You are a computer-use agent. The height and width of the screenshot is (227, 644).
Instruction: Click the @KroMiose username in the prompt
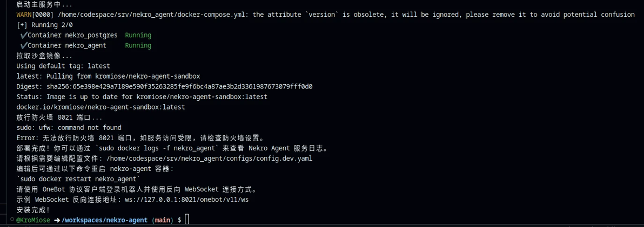pos(33,220)
